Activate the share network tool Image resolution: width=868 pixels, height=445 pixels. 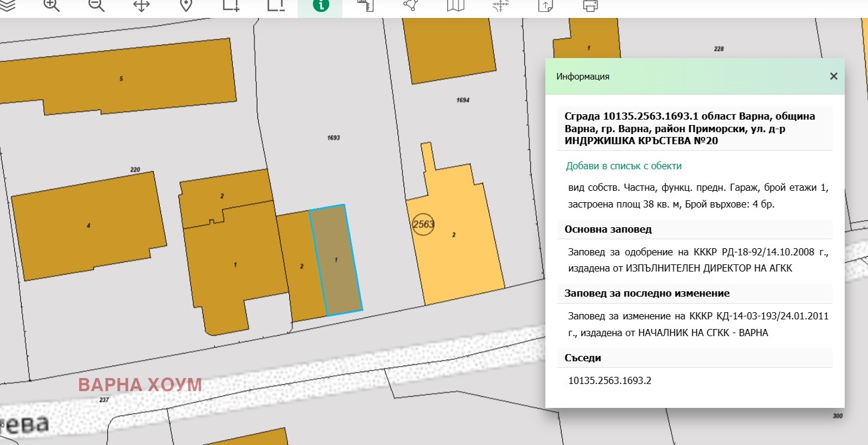click(x=409, y=7)
